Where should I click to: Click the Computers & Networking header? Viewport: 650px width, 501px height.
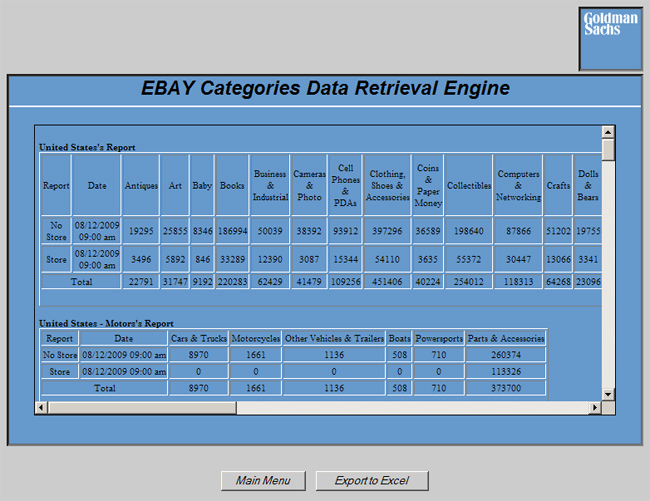pyautogui.click(x=518, y=185)
